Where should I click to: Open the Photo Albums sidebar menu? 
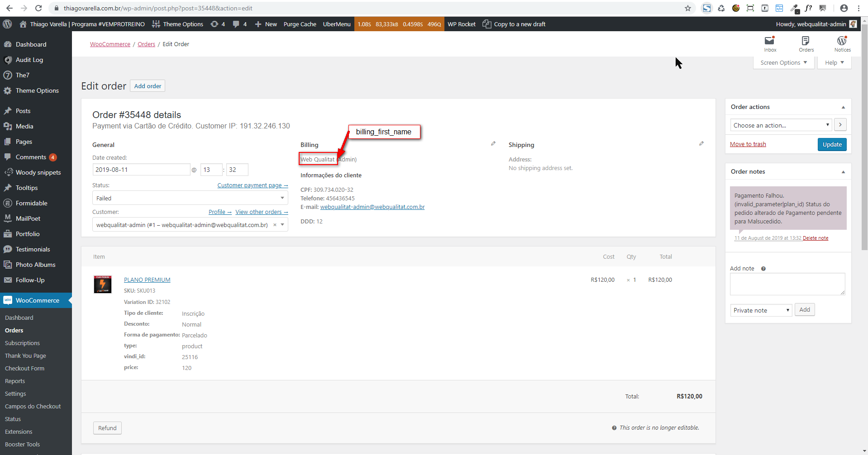36,265
